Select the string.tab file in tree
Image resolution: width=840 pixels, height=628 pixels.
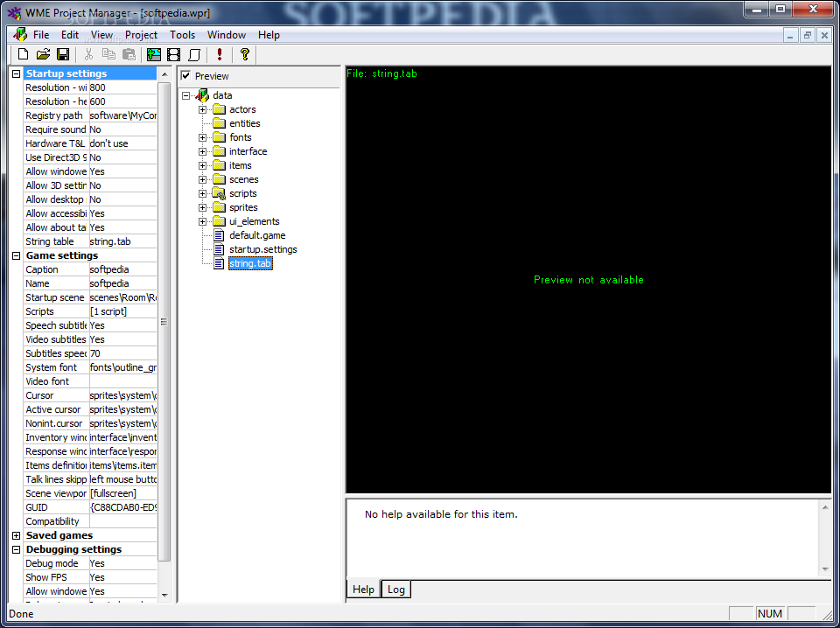[250, 263]
